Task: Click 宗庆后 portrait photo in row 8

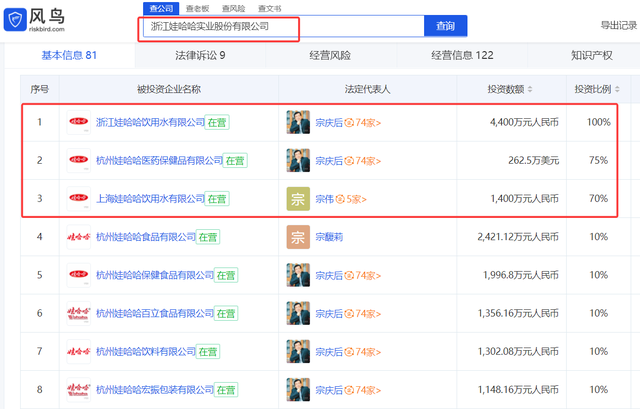Action: tap(298, 390)
